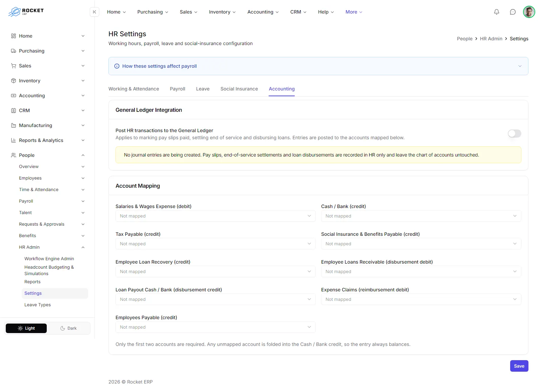This screenshot has width=542, height=392.
Task: Click the CRM contact icon in sidebar
Action: (14, 110)
